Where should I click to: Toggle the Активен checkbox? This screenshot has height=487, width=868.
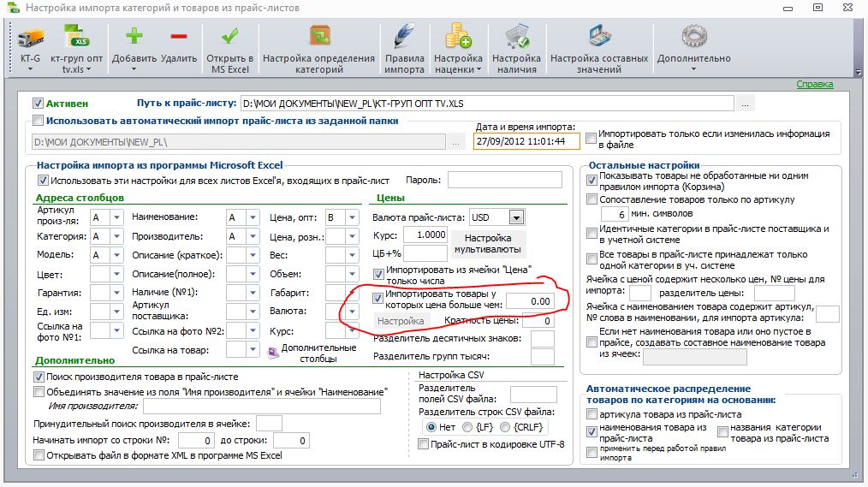pyautogui.click(x=38, y=103)
